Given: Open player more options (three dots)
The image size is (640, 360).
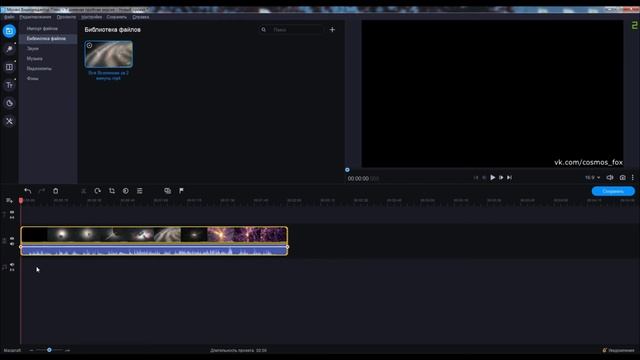Looking at the screenshot, I should coord(633,178).
